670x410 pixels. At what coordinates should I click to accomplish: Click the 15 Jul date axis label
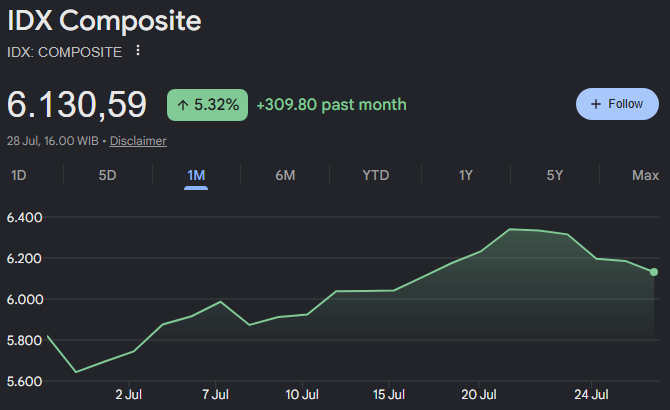click(389, 394)
